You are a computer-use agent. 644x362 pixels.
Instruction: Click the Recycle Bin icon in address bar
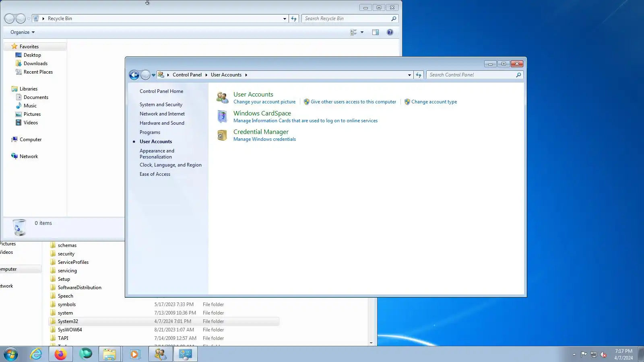[x=36, y=19]
